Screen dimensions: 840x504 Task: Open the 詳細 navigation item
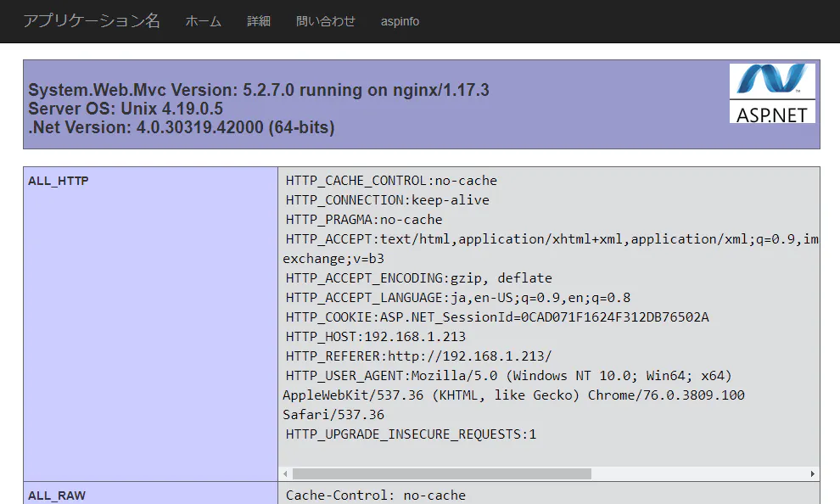[259, 22]
